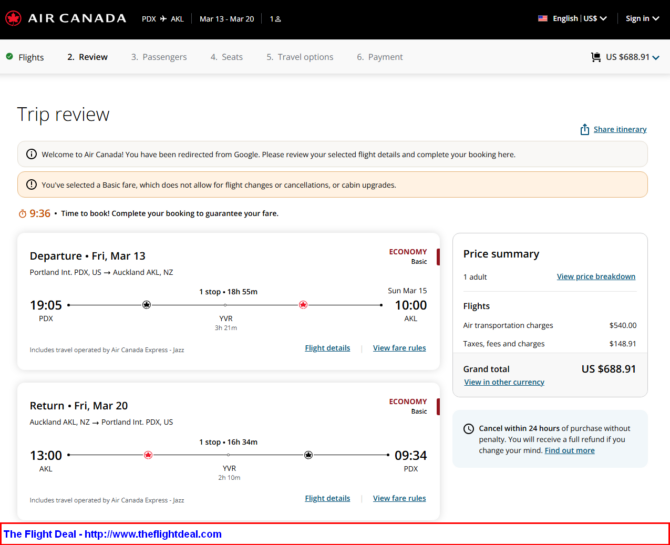This screenshot has height=545, width=670.
Task: Click the Price summary heading
Action: pyautogui.click(x=501, y=254)
